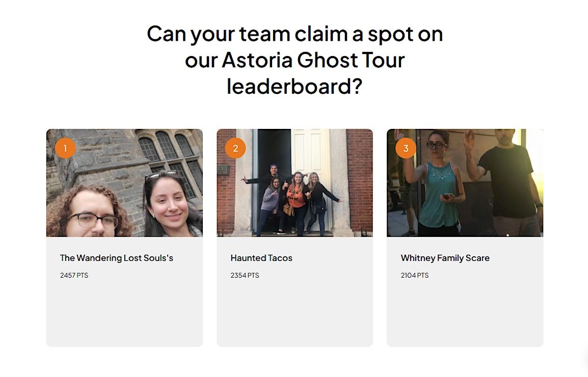Screen dimensions: 588x377
Task: Click the first place leaderboard card body
Action: click(124, 292)
